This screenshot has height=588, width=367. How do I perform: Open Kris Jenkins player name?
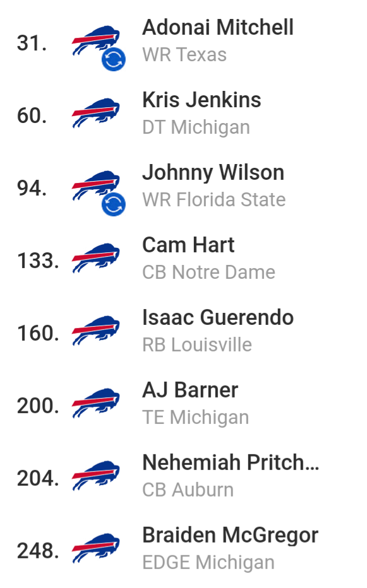click(202, 100)
